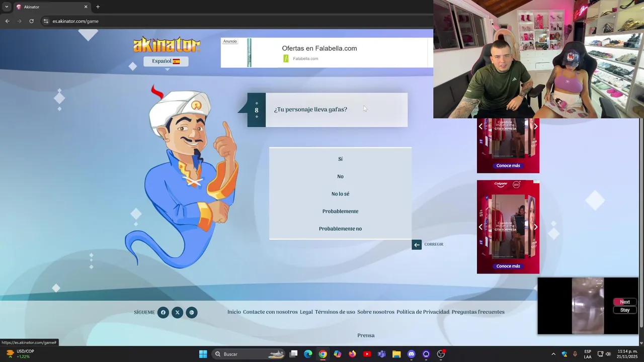Go to the Inicio footer link
The image size is (644, 362).
(x=234, y=312)
